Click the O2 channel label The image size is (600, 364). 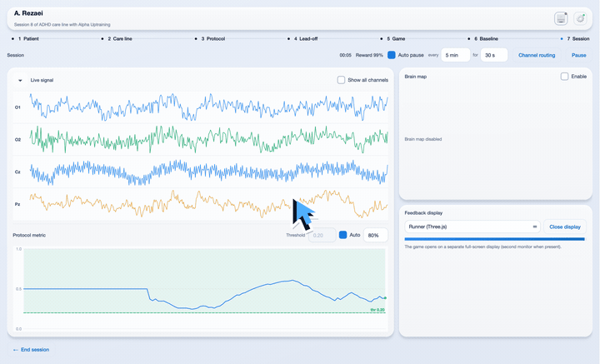coord(17,140)
